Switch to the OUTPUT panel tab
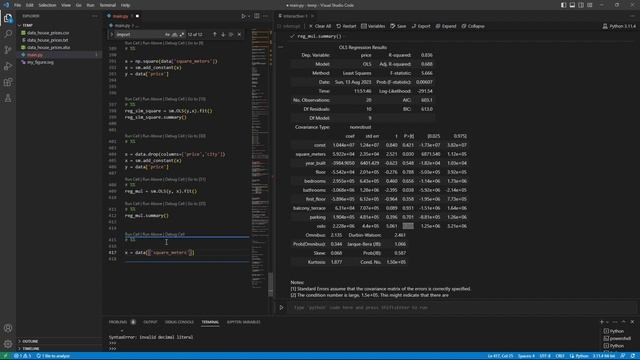 pos(150,322)
